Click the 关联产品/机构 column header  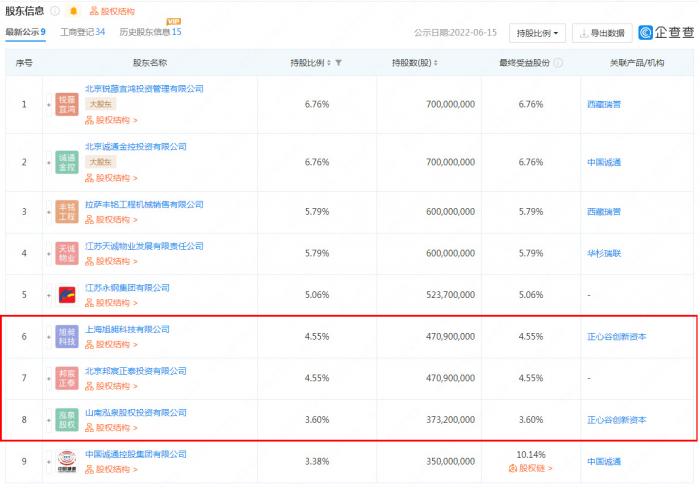pos(637,63)
